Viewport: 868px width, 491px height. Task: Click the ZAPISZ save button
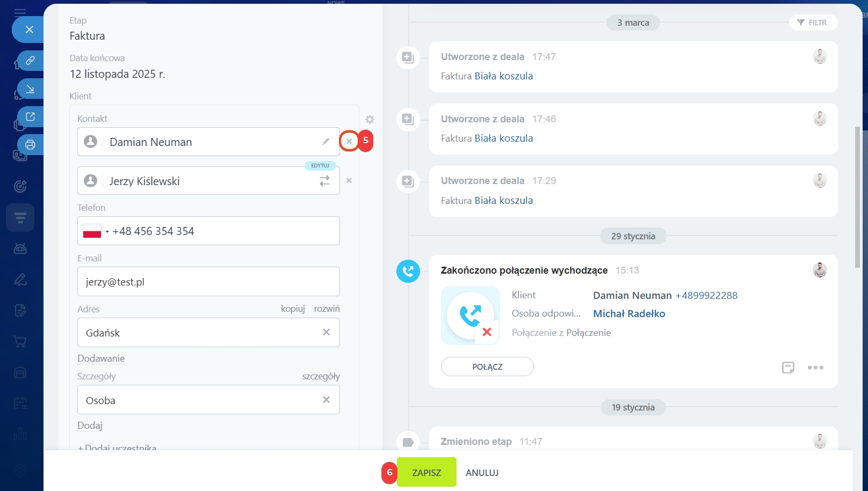426,472
